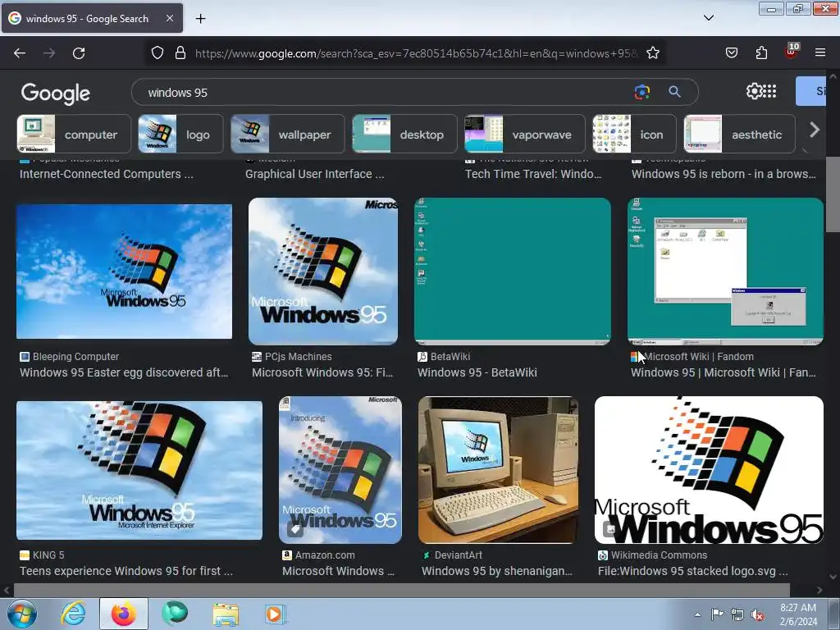
Task: Click the forward navigation arrow
Action: (49, 53)
